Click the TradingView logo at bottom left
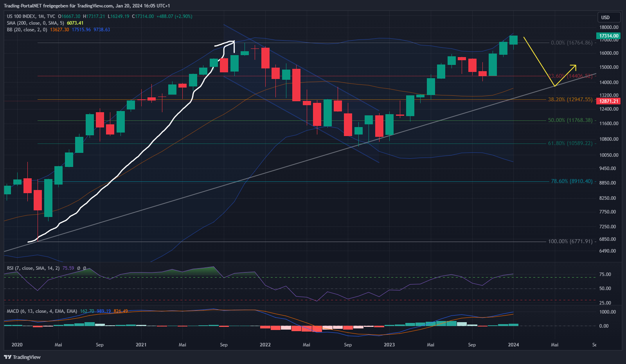 tap(22, 357)
